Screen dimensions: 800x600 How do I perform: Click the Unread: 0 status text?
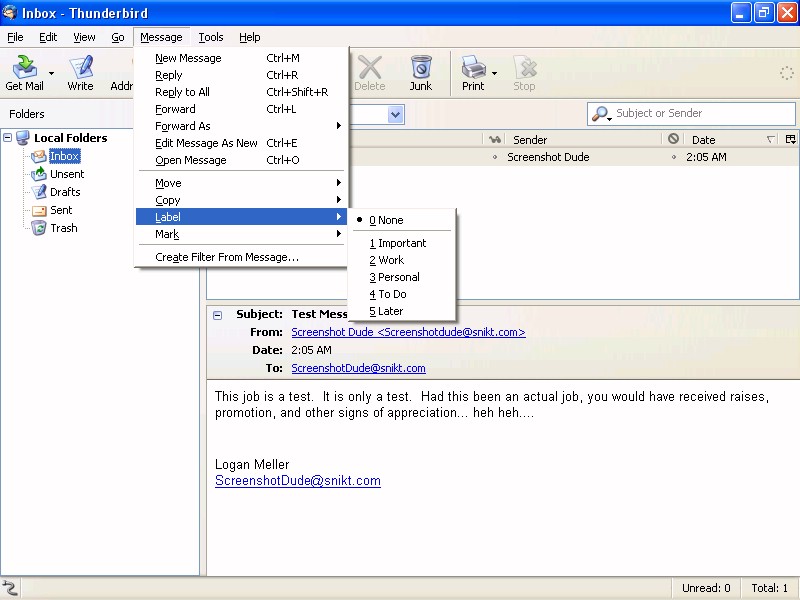pyautogui.click(x=706, y=588)
